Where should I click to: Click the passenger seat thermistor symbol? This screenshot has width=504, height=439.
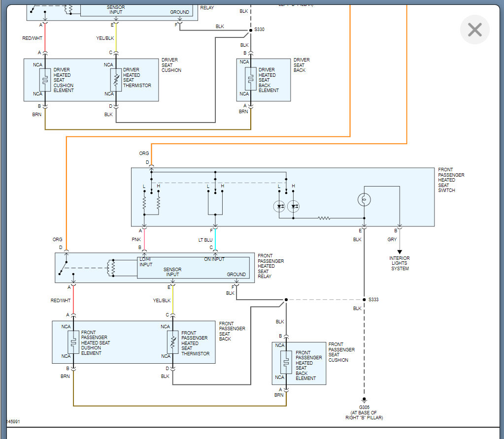[173, 343]
